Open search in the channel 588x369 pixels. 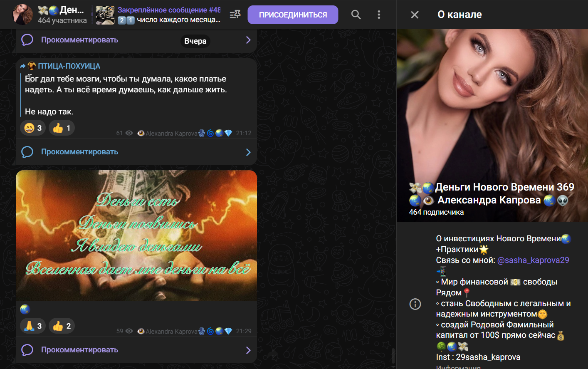356,15
